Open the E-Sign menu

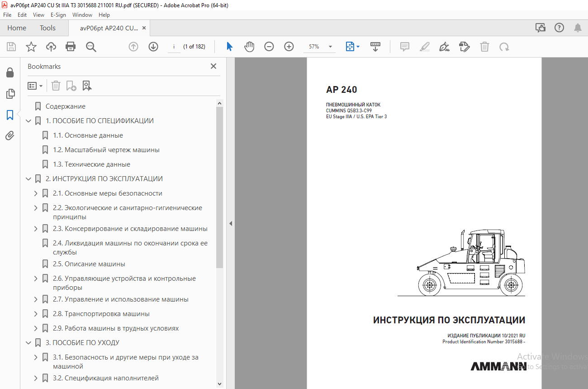[58, 15]
